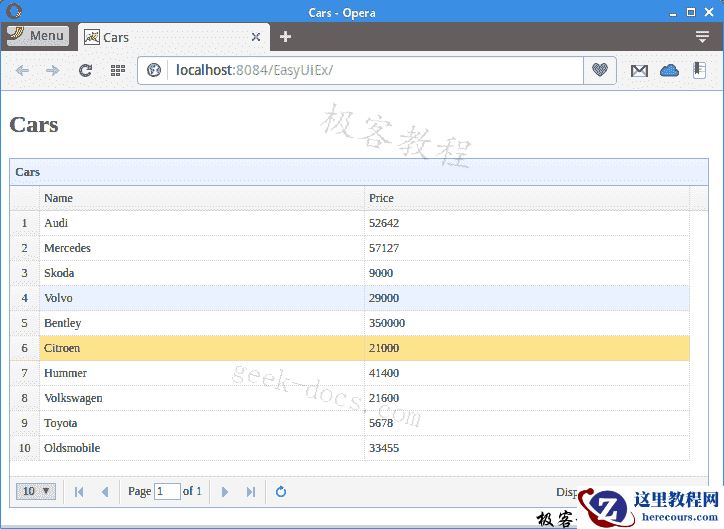Image resolution: width=724 pixels, height=529 pixels.
Task: Click the blue cloud sync icon
Action: [669, 71]
